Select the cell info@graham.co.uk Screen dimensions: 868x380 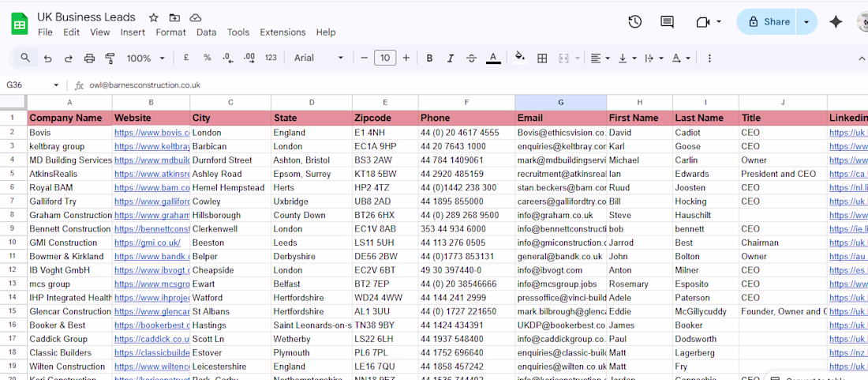[561, 215]
